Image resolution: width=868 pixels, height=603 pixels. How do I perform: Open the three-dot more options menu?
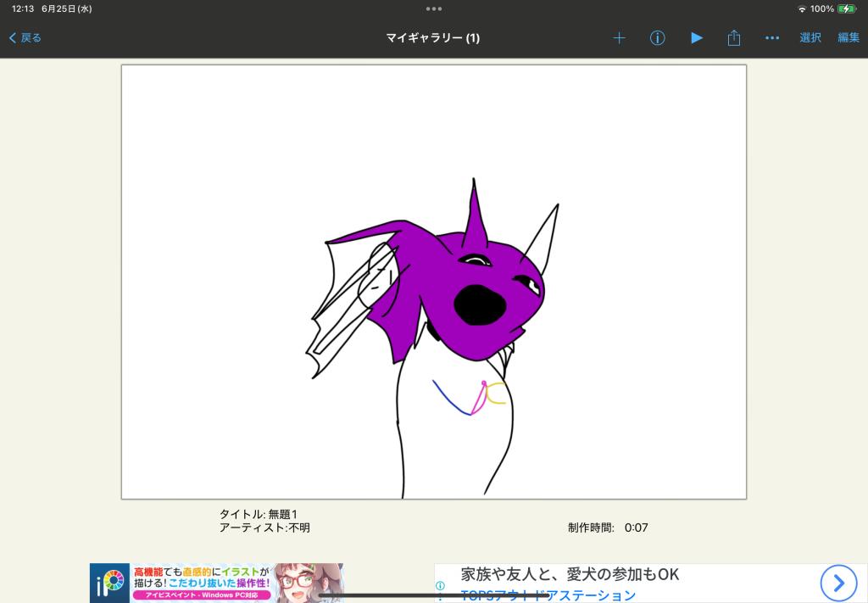tap(771, 38)
